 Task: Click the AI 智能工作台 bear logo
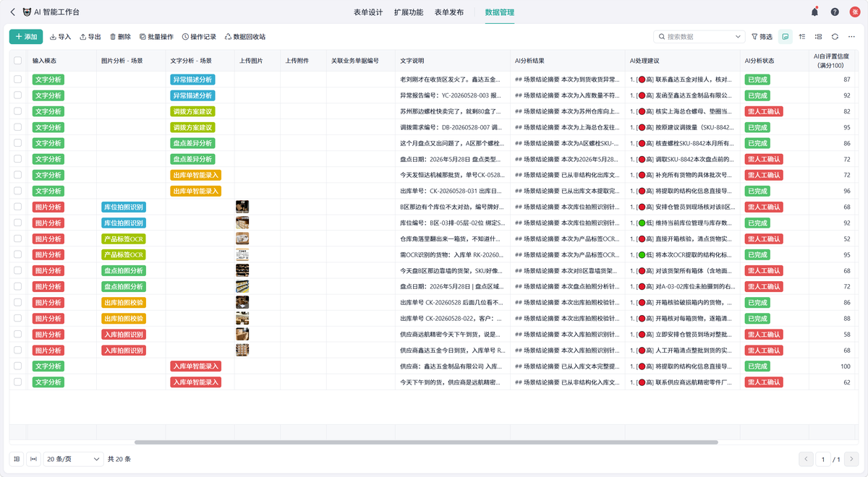(27, 12)
